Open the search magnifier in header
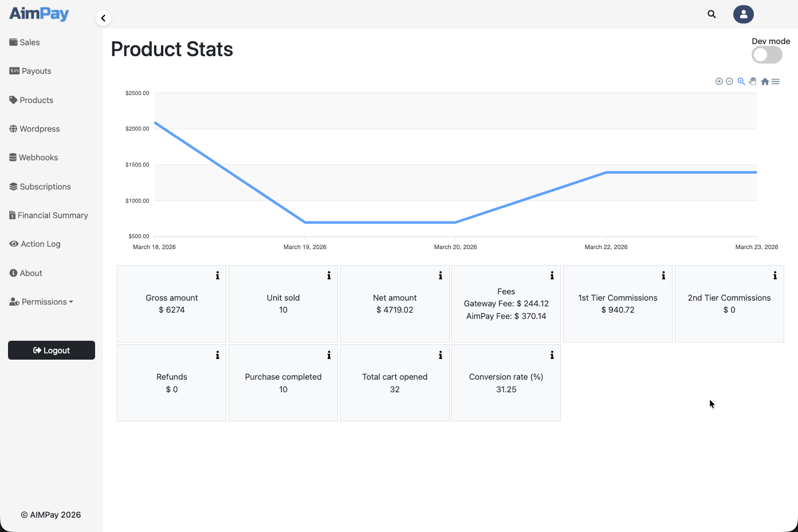The image size is (798, 532). pos(711,14)
